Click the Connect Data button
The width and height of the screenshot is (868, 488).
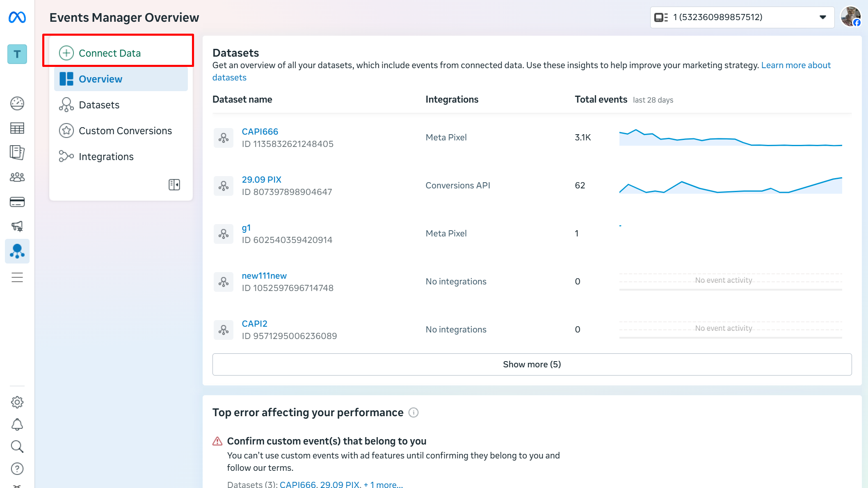click(110, 53)
